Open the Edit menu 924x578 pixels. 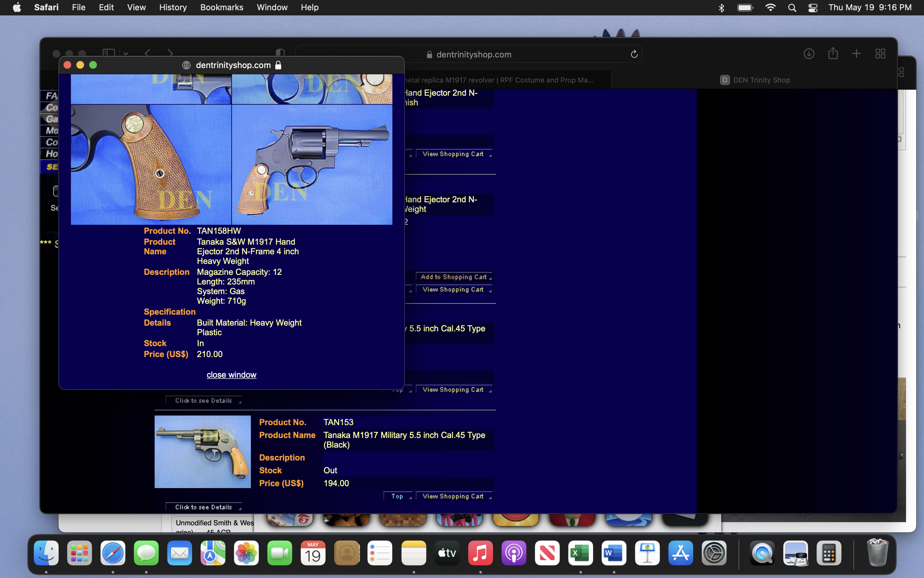[106, 7]
